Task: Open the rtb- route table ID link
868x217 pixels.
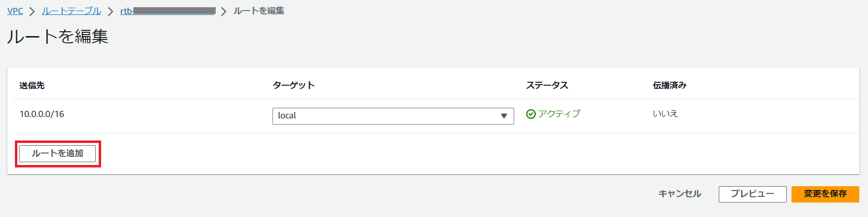Action: point(168,11)
